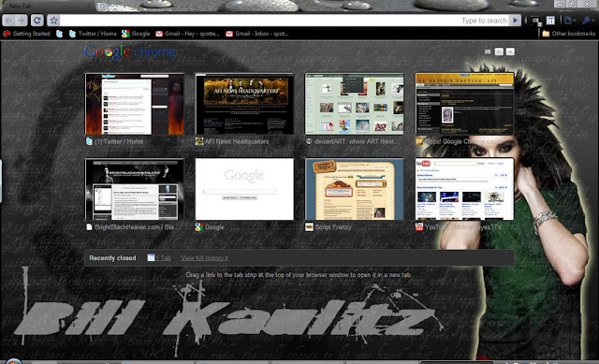The width and height of the screenshot is (599, 364).
Task: Open deviantART thumbnail preview
Action: [354, 104]
